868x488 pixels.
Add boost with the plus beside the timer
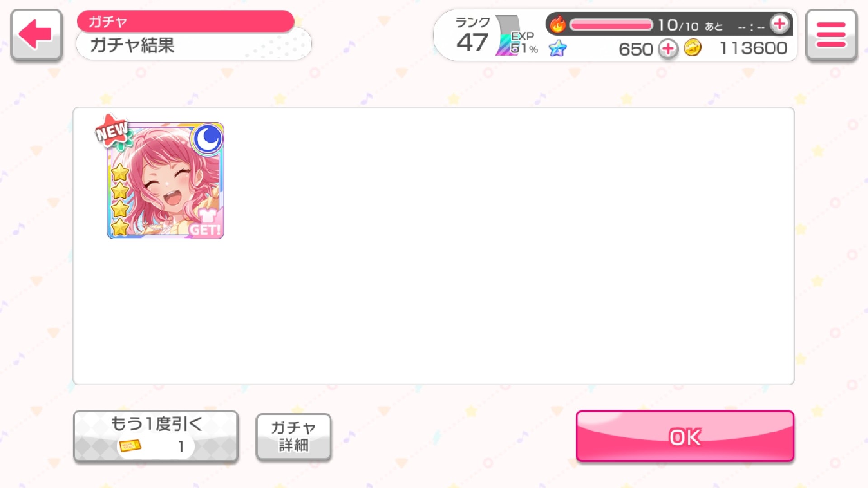pos(779,24)
